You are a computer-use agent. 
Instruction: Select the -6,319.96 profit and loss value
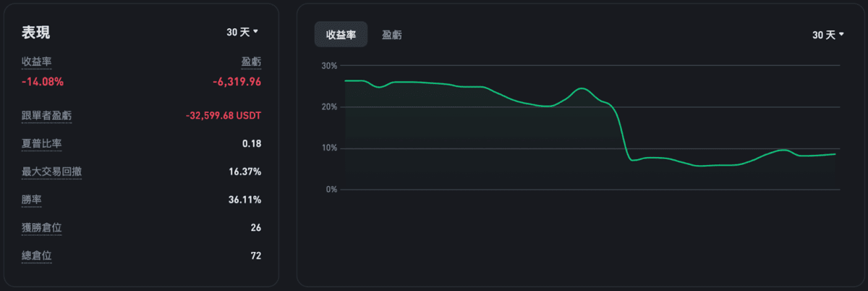tap(237, 82)
